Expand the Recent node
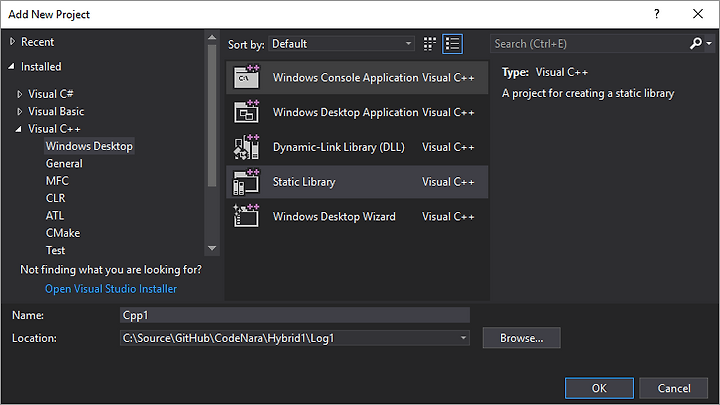This screenshot has height=405, width=720. tap(12, 42)
